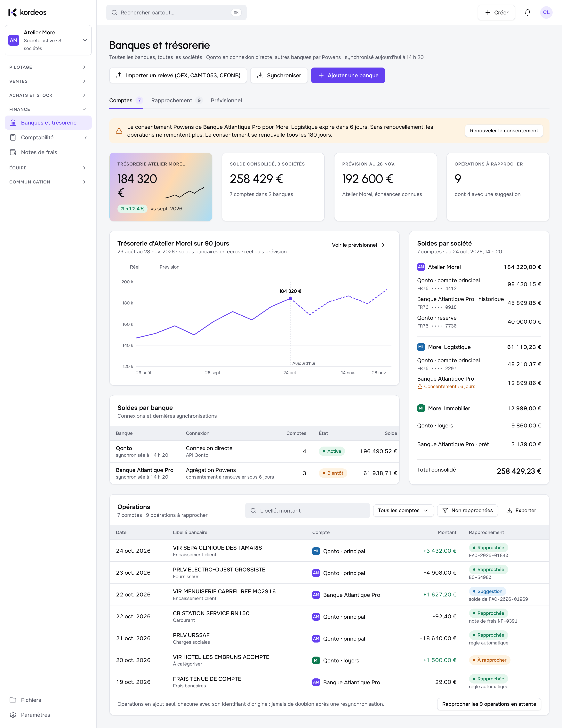Click Ajouter une banque
Viewport: 562px width, 728px height.
pyautogui.click(x=348, y=75)
